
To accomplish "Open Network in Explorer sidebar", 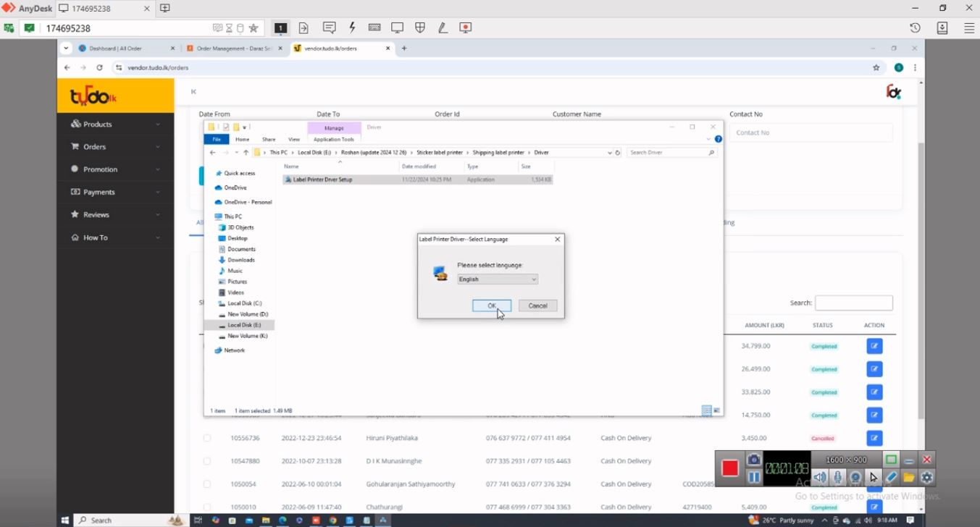I will (x=234, y=350).
